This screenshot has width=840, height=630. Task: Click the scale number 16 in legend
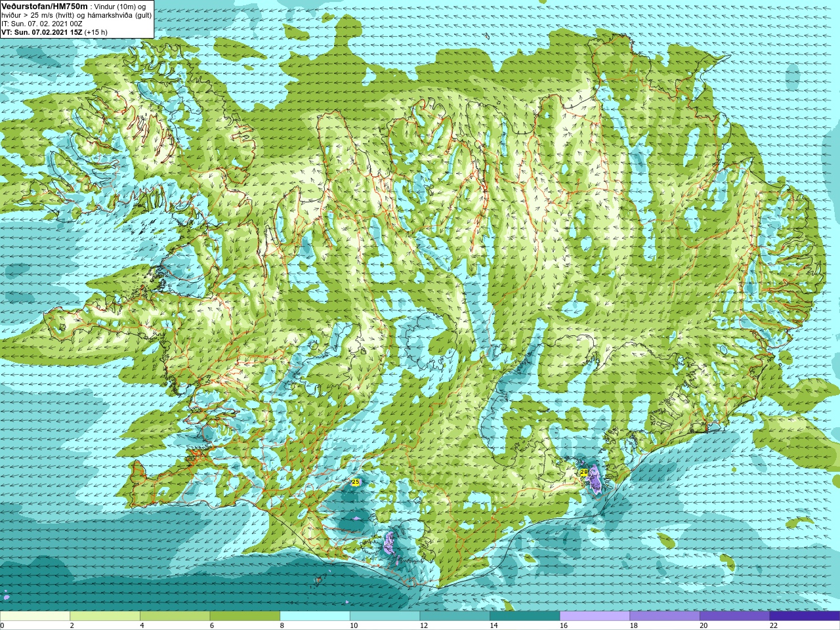tap(564, 625)
